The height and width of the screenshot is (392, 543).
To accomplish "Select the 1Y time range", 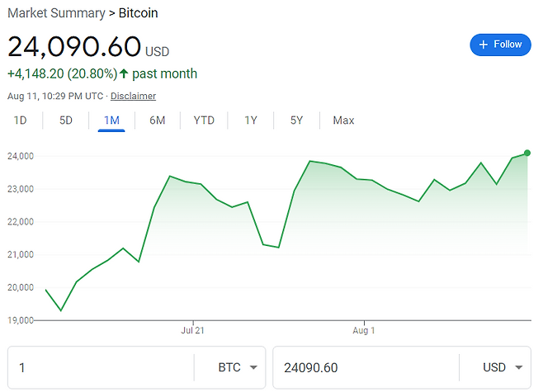I will (x=251, y=120).
